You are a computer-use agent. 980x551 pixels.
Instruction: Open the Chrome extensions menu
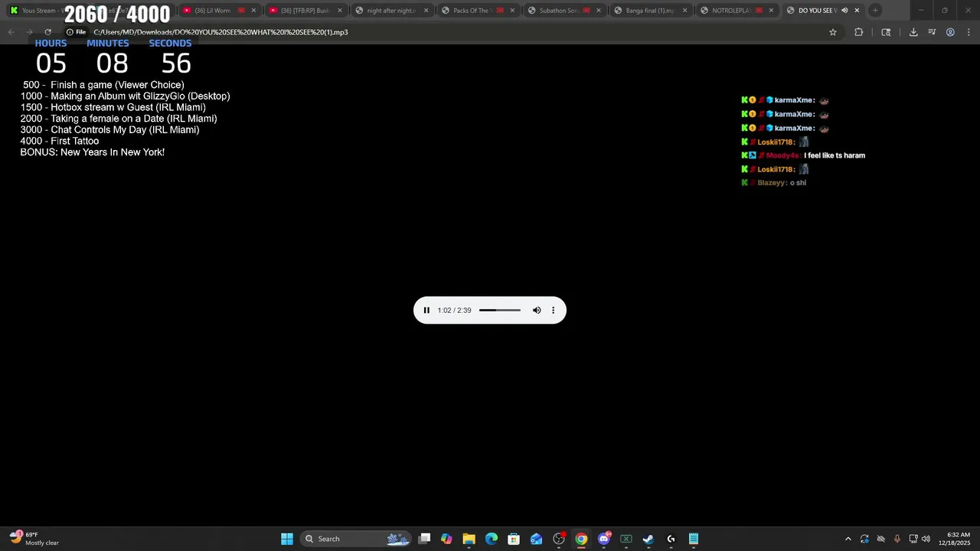[858, 32]
